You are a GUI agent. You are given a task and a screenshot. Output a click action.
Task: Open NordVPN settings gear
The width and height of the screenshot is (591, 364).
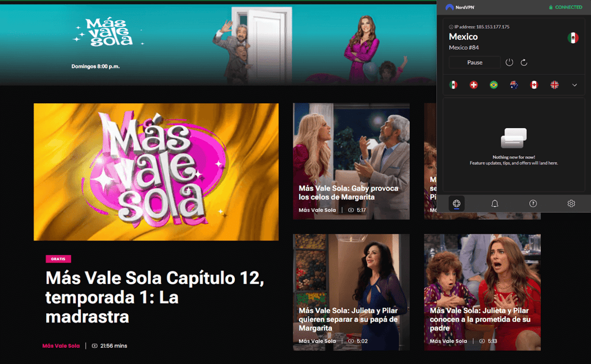click(x=571, y=204)
